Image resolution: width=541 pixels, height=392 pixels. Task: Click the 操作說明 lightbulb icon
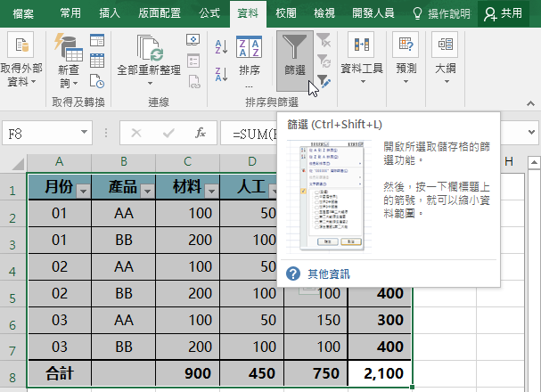417,13
